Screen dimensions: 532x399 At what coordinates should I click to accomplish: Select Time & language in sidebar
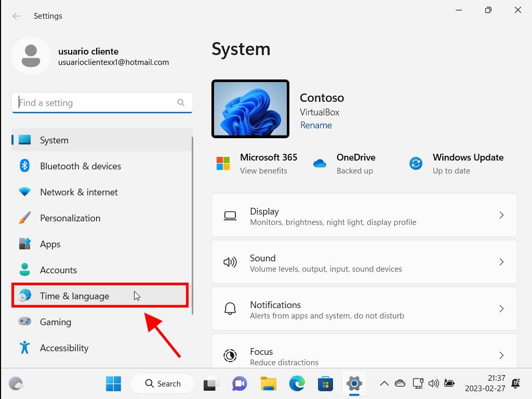point(74,296)
